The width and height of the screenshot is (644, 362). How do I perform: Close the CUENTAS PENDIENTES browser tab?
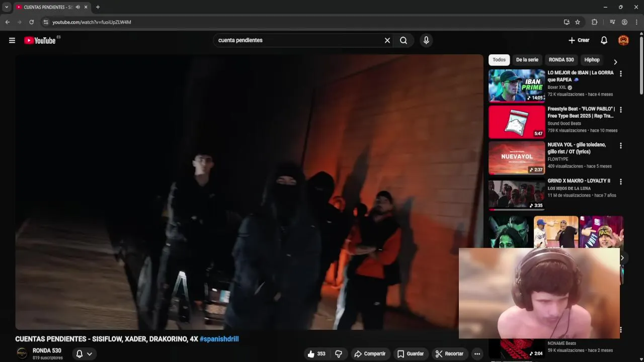86,7
